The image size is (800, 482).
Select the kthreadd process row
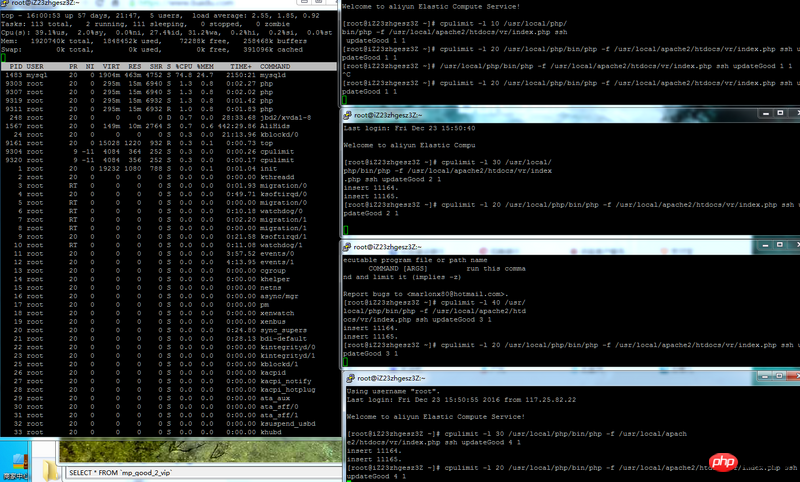pos(170,177)
